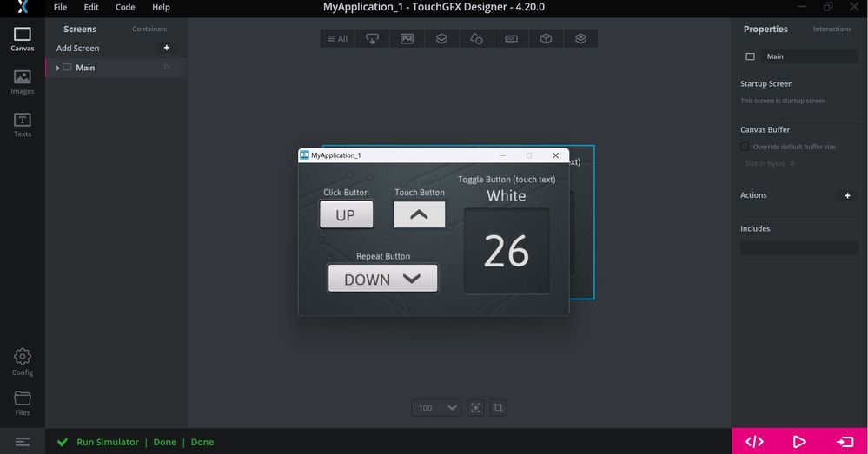Click the UP button in simulator
The height and width of the screenshot is (454, 868).
(x=346, y=214)
